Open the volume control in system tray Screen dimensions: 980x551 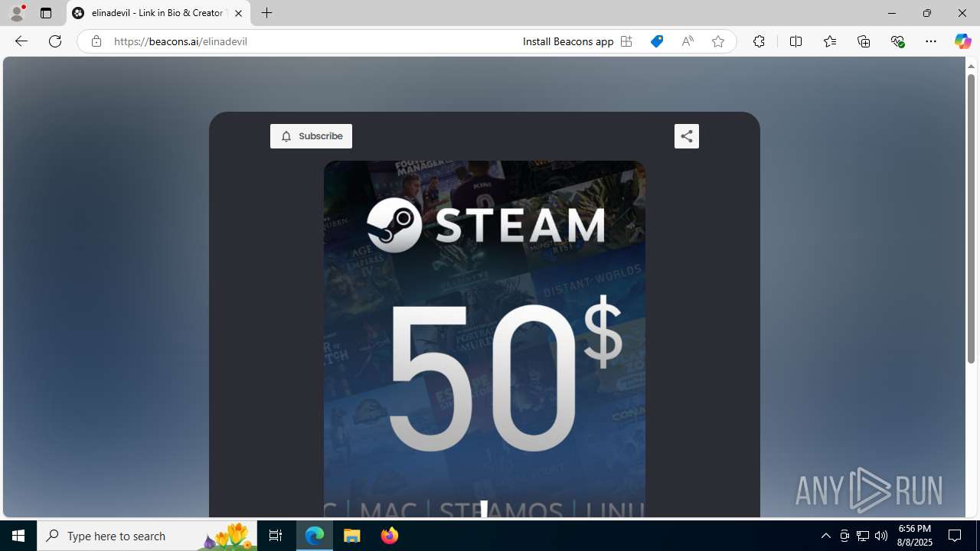tap(881, 536)
